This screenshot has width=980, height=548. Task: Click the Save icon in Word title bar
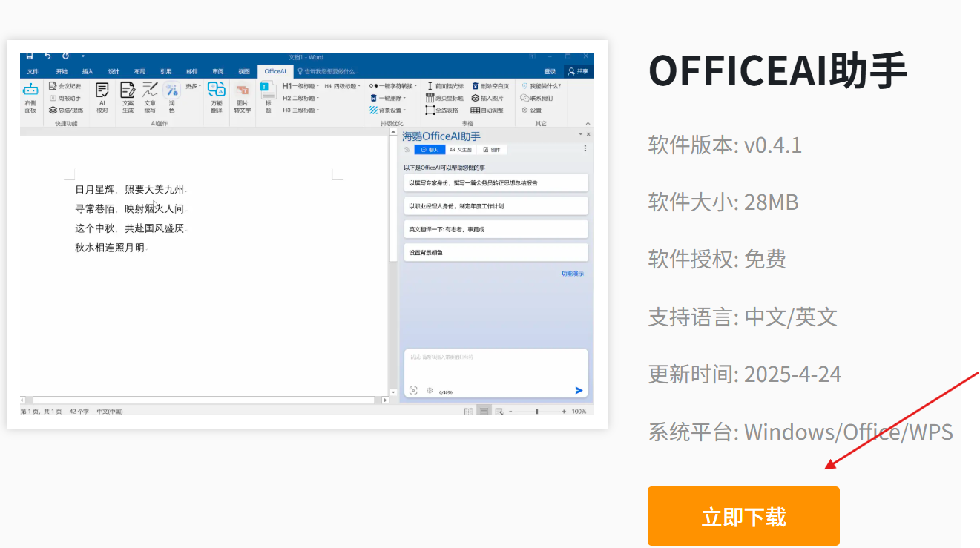coord(30,56)
